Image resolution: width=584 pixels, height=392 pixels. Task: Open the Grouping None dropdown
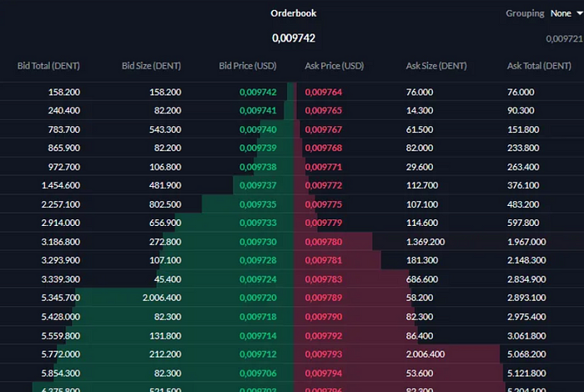tap(566, 13)
